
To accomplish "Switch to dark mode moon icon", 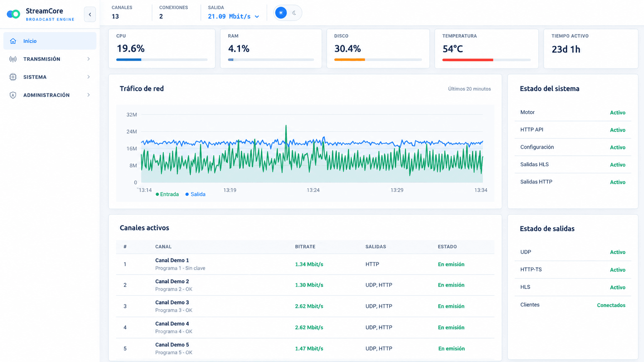I will 294,13.
